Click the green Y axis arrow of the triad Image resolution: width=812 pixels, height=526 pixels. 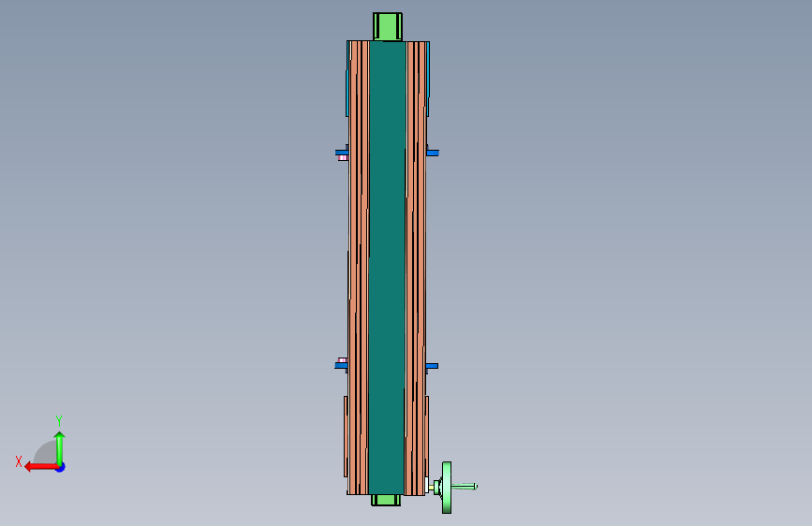click(x=60, y=448)
